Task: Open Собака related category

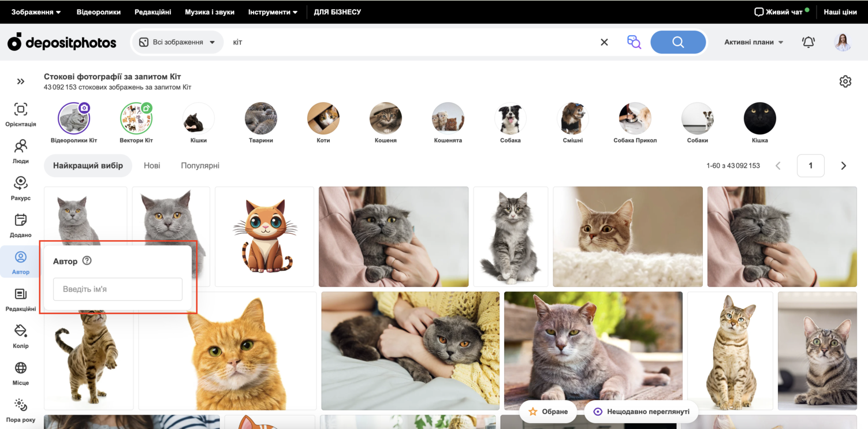Action: click(x=511, y=123)
